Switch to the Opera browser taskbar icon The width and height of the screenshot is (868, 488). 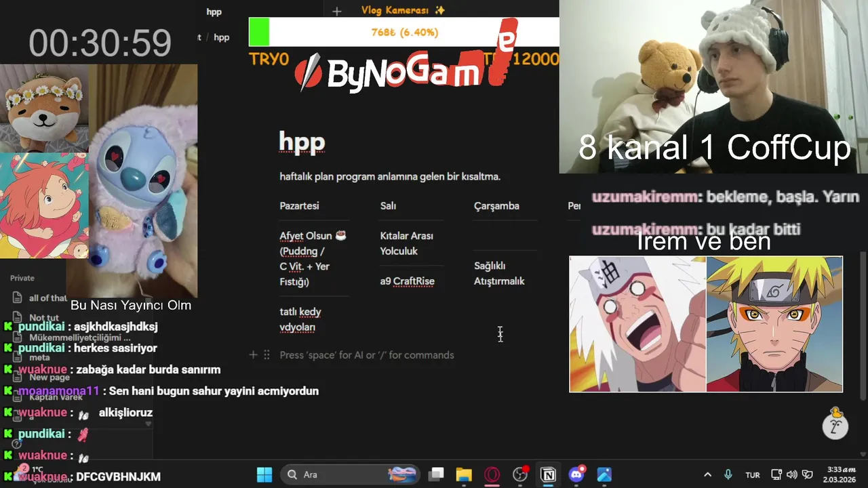coord(492,474)
